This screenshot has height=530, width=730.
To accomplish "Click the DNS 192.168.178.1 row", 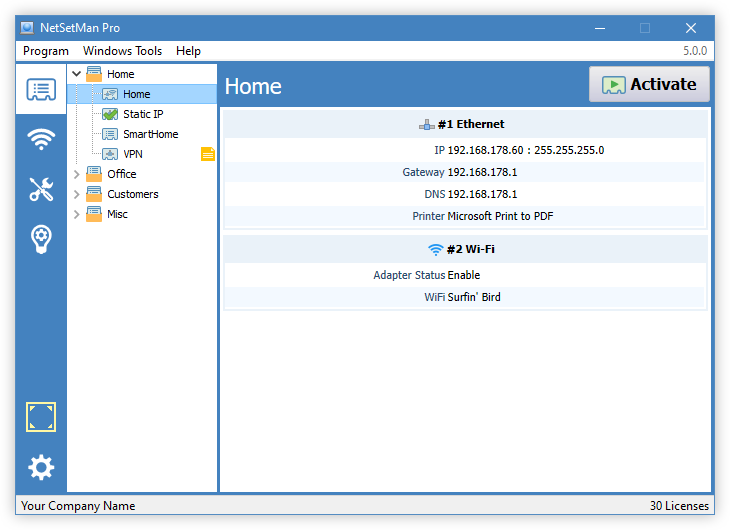I will pyautogui.click(x=465, y=194).
